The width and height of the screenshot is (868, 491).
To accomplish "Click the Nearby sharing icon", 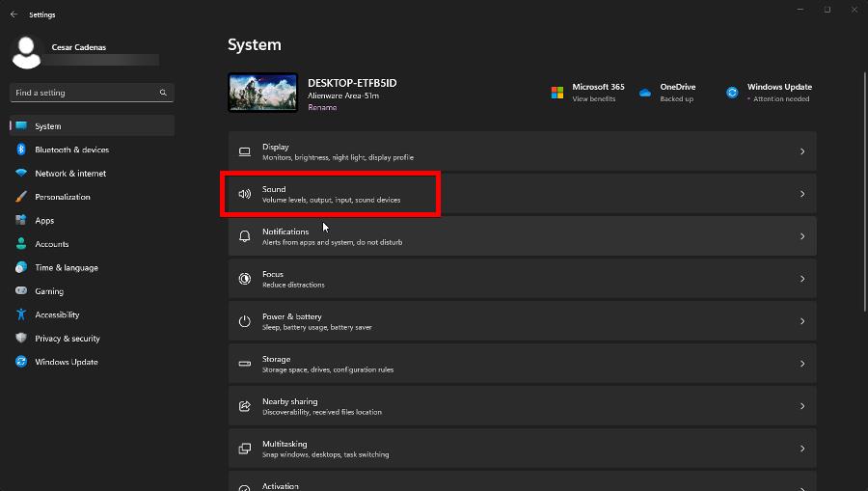I will tap(245, 406).
